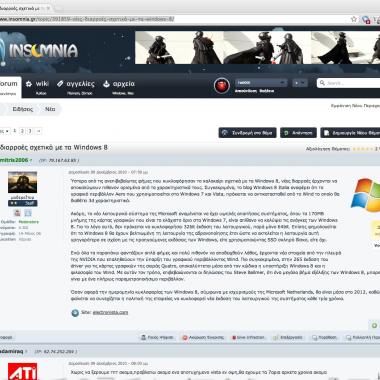Viewport: 380px width, 380px height.
Task: Bookmark this page with the star icon
Action: pyautogui.click(x=354, y=19)
